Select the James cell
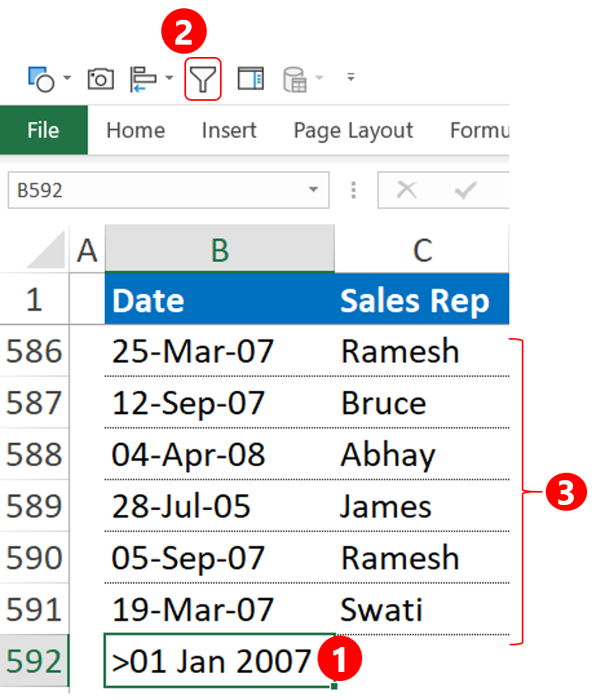The image size is (597, 700). point(422,507)
